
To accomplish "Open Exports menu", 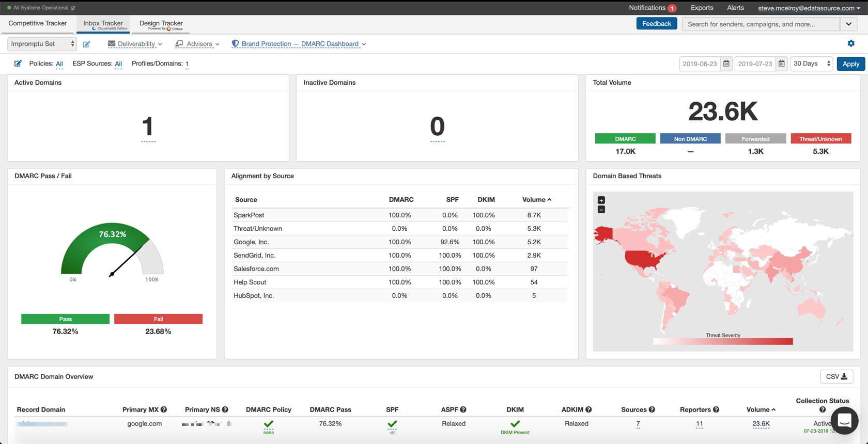I will 702,8.
